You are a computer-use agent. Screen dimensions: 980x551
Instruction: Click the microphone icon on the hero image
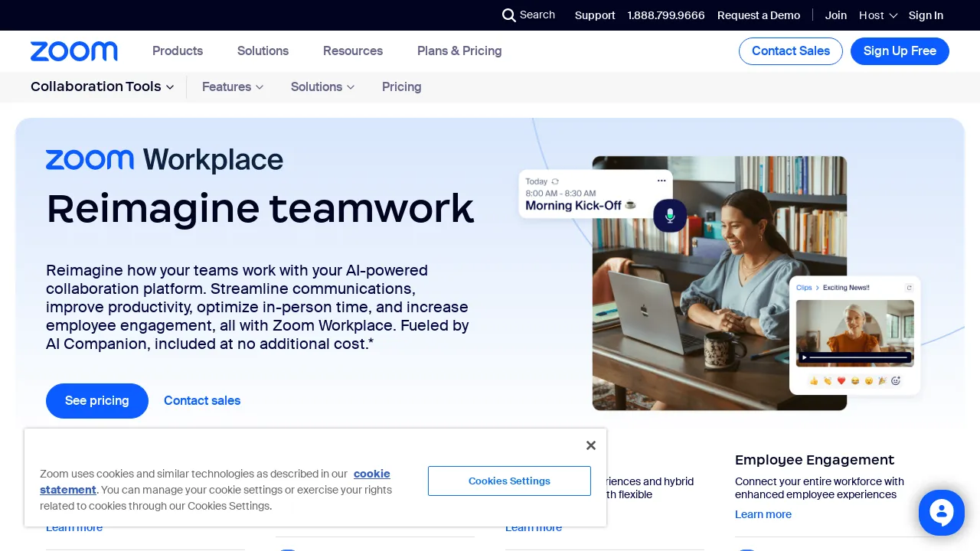pyautogui.click(x=670, y=216)
